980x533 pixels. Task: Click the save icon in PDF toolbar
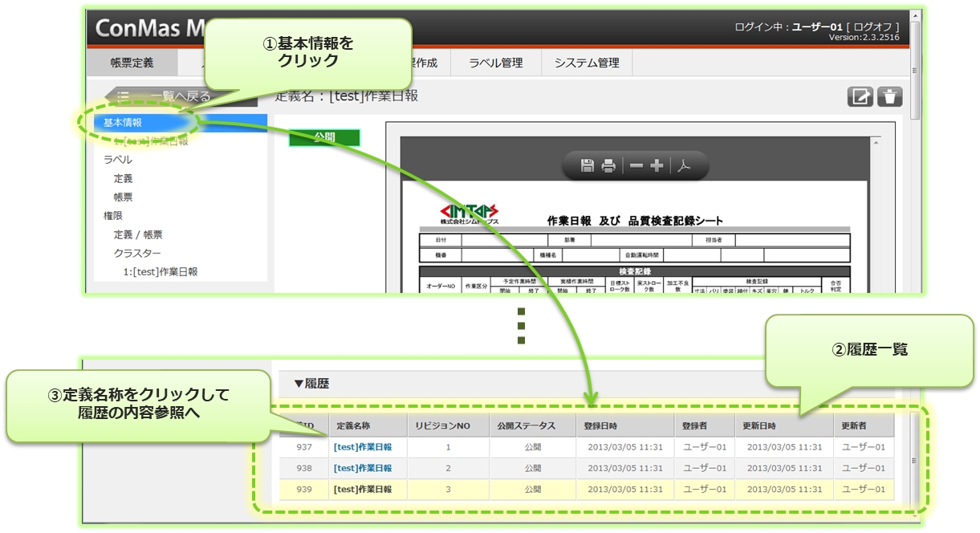coord(588,165)
